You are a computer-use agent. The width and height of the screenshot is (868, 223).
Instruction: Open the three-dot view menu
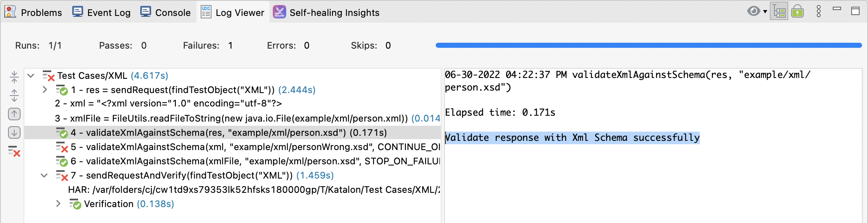(818, 11)
